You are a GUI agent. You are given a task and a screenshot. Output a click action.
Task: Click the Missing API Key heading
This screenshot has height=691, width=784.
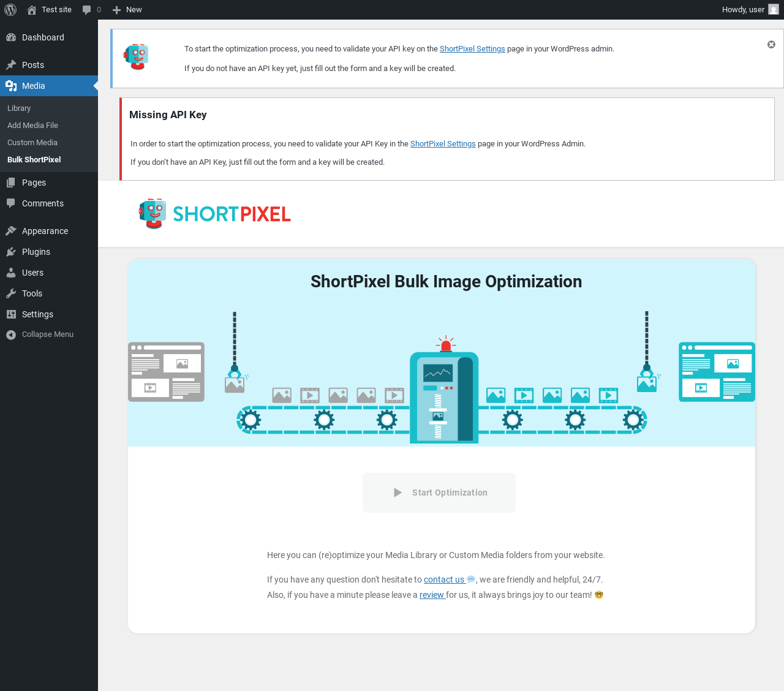[x=168, y=115]
